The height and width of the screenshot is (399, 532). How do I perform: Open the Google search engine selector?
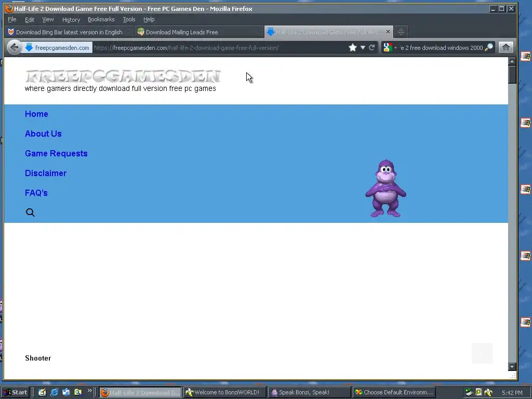390,47
